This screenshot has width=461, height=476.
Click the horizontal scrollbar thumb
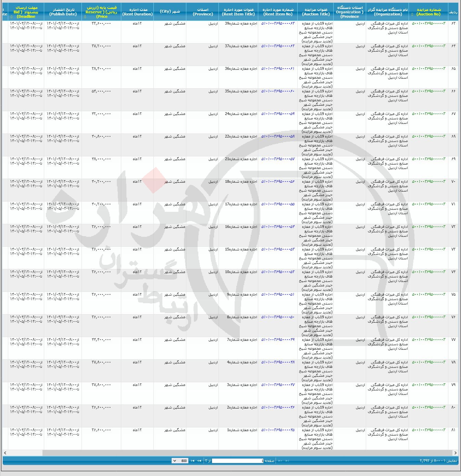(x=240, y=453)
